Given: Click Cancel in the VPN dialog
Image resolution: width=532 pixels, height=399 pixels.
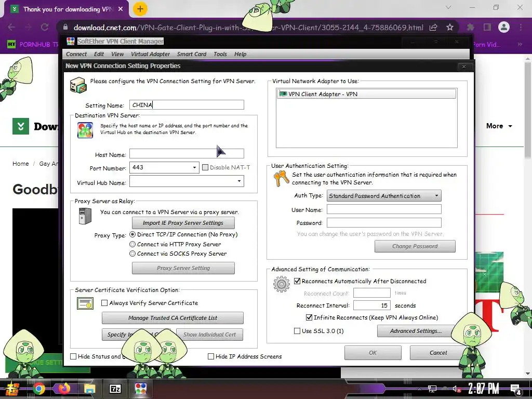Looking at the screenshot, I should point(438,353).
